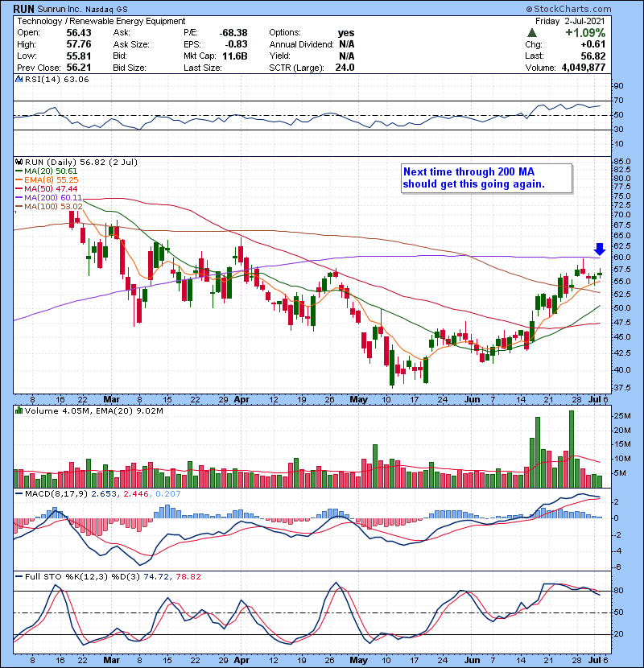Click the Mar label on price chart axis
This screenshot has height=668, width=644.
pos(112,400)
